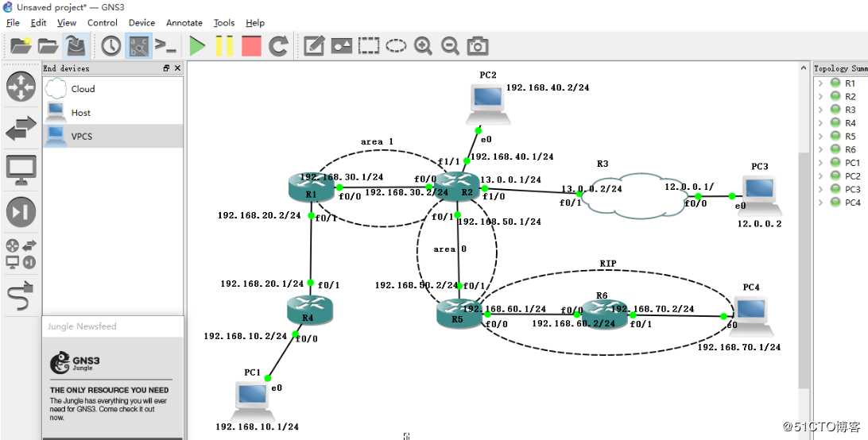The height and width of the screenshot is (440, 868).
Task: Open the Help menu
Action: point(255,23)
